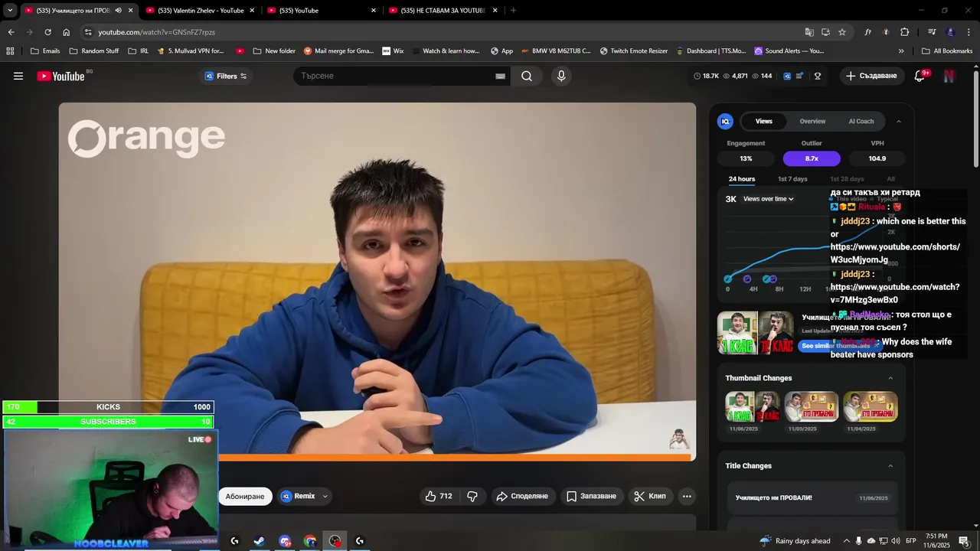Dislike the video
The height and width of the screenshot is (551, 980).
pos(472,496)
